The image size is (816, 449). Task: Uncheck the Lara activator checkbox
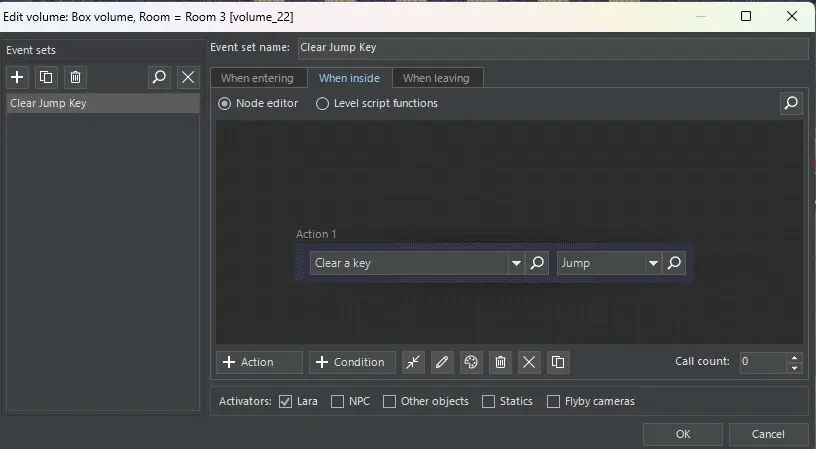285,401
